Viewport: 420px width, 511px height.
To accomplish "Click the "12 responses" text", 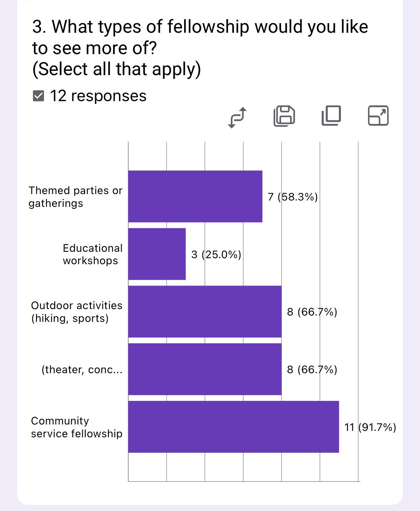I will [x=98, y=96].
